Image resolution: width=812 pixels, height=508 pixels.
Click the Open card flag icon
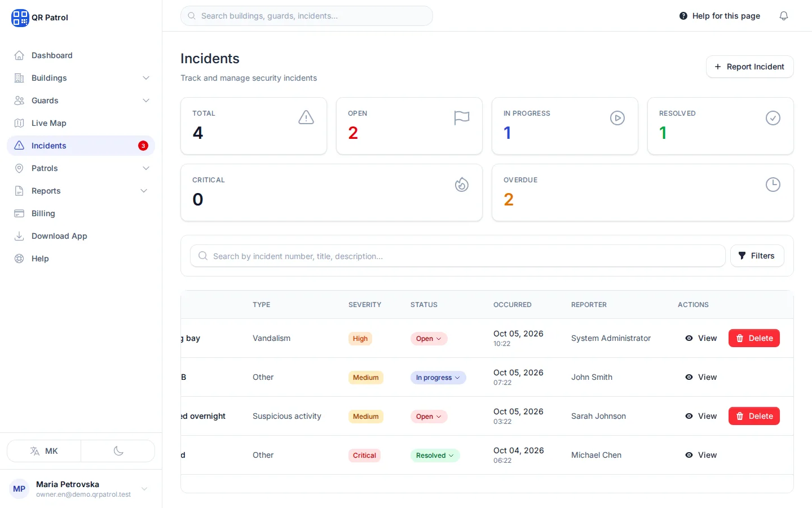pyautogui.click(x=462, y=118)
